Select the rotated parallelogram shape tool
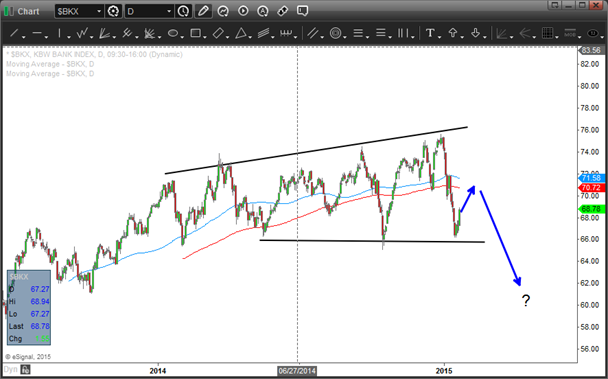Image resolution: width=608 pixels, height=379 pixels. 218,33
